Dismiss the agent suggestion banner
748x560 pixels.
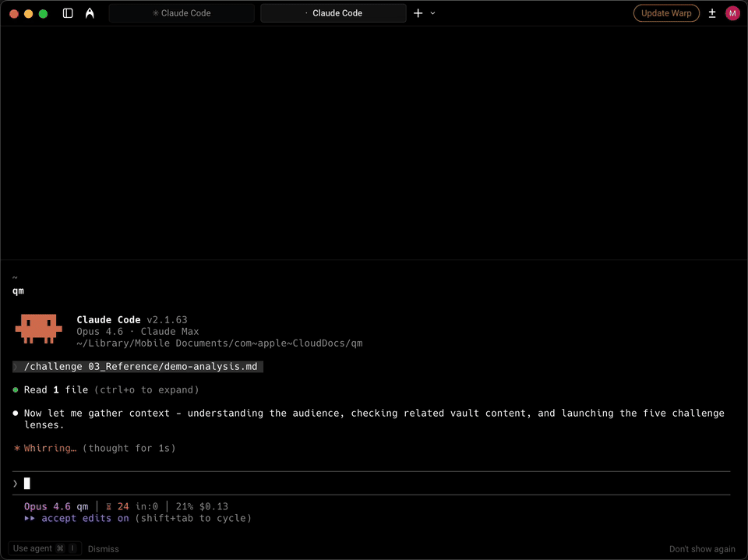tap(103, 548)
